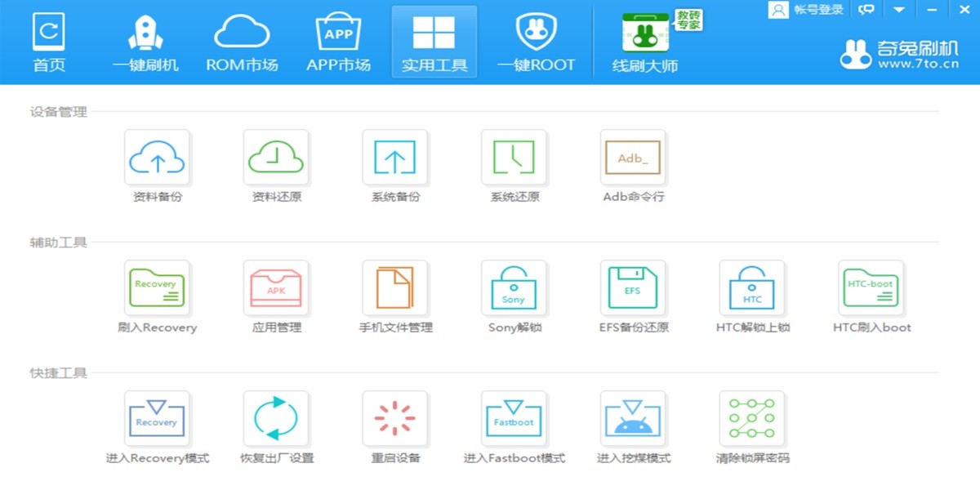Viewport: 980px width, 490px height.
Task: 打开系统还原功能
Action: (514, 157)
